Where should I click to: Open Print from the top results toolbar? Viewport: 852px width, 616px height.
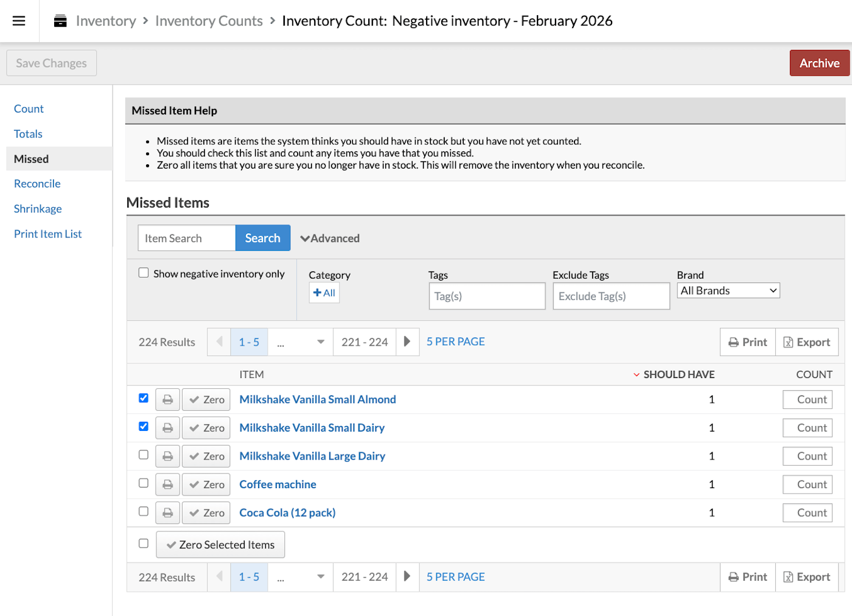tap(747, 341)
